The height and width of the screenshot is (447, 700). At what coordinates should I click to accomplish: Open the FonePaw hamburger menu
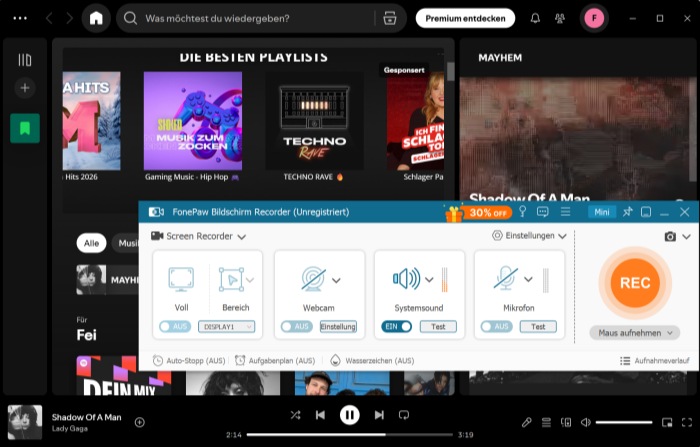pos(565,212)
